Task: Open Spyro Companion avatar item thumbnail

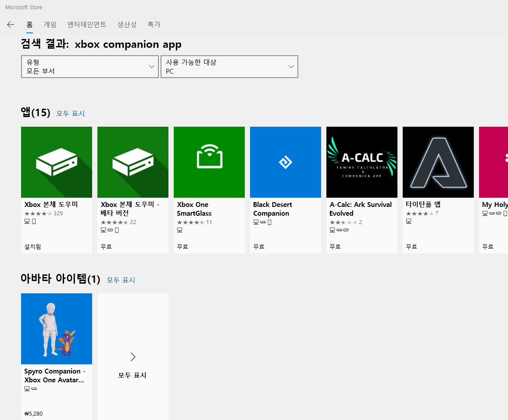Action: [57, 329]
